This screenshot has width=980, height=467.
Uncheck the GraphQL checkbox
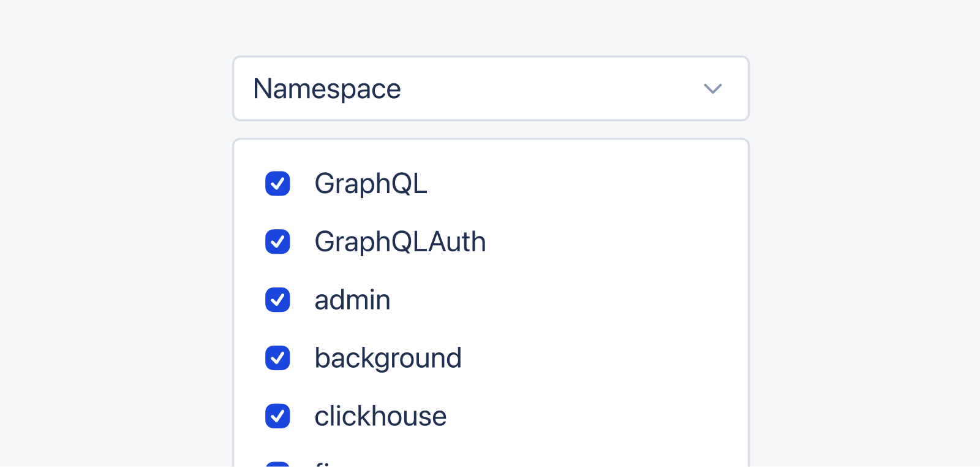tap(277, 183)
